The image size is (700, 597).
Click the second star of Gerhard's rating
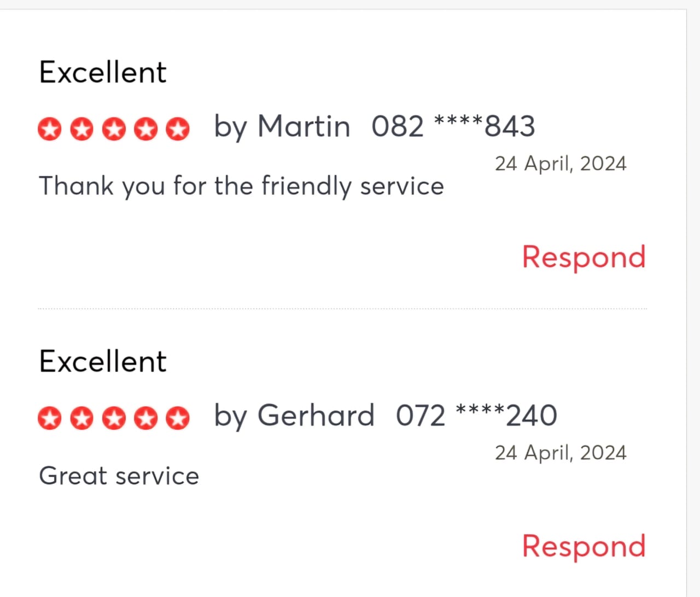pyautogui.click(x=82, y=419)
